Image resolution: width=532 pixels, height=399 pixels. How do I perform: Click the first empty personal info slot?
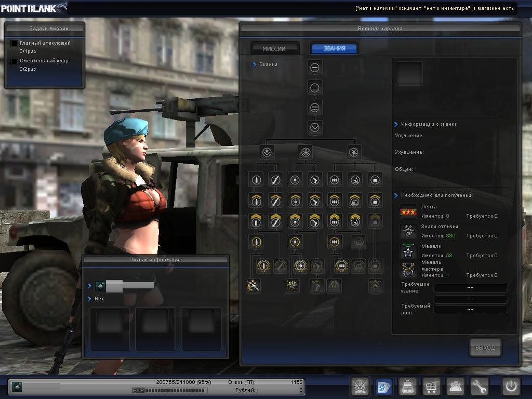110,328
